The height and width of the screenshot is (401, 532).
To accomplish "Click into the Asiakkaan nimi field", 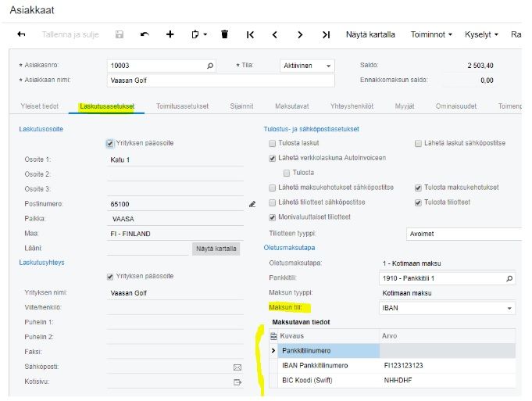I will tap(220, 81).
